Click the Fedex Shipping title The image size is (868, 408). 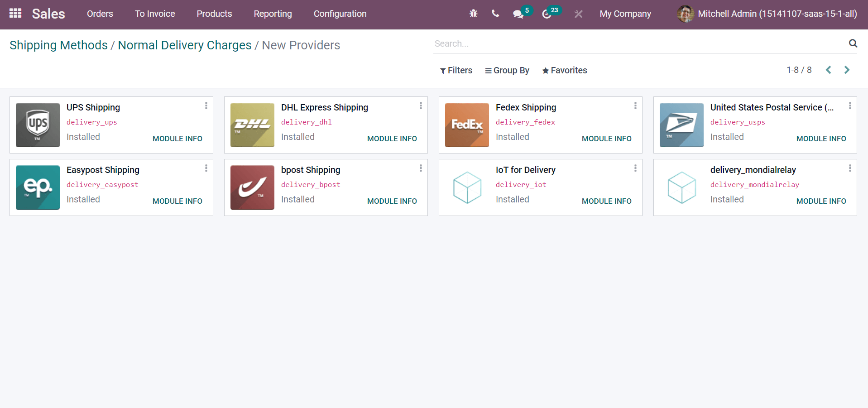pyautogui.click(x=526, y=107)
